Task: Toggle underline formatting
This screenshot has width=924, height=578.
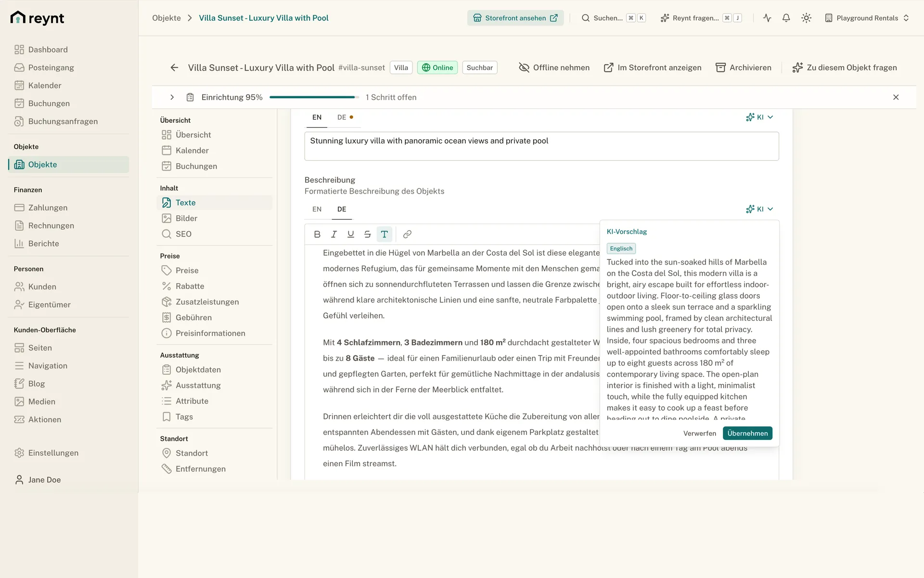Action: (351, 234)
